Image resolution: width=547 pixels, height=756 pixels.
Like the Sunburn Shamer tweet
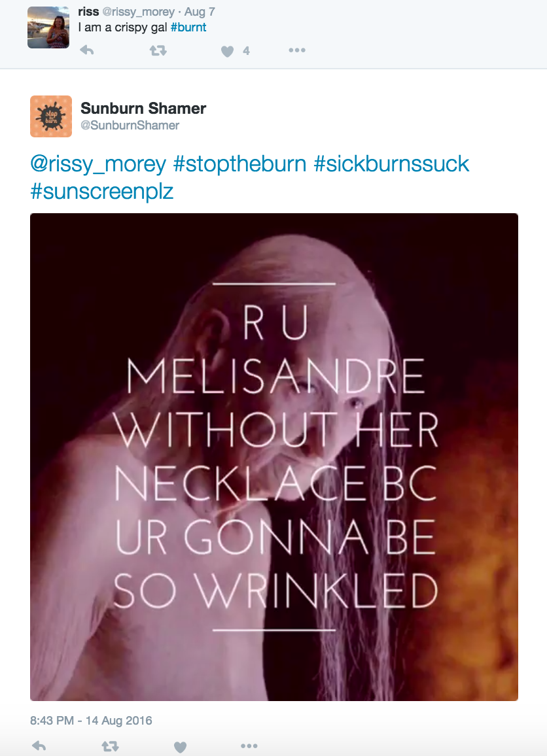coord(180,747)
